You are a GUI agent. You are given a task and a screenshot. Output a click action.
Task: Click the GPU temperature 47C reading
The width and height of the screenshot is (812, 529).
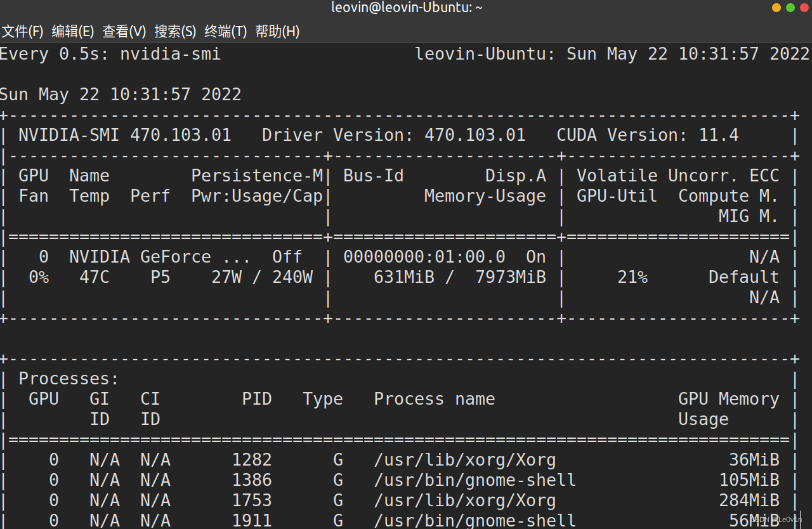tap(94, 277)
